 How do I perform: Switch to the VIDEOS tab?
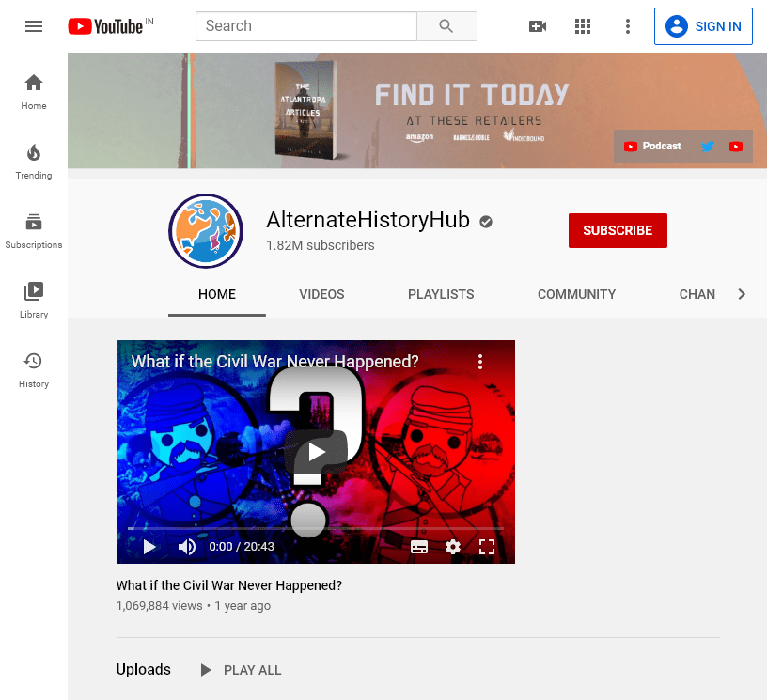pos(321,294)
